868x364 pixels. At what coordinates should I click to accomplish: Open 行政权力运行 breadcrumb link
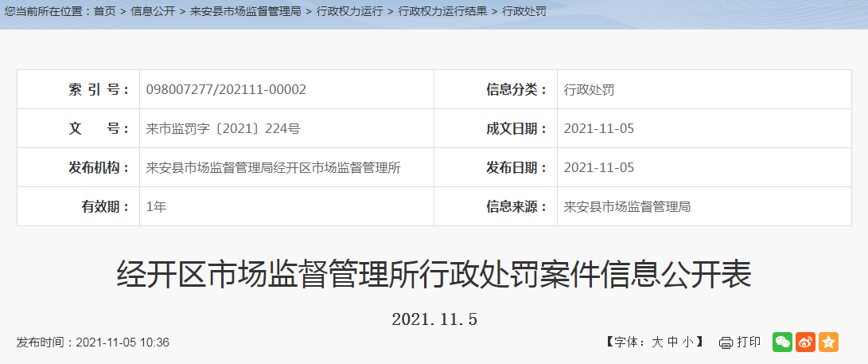(x=349, y=11)
